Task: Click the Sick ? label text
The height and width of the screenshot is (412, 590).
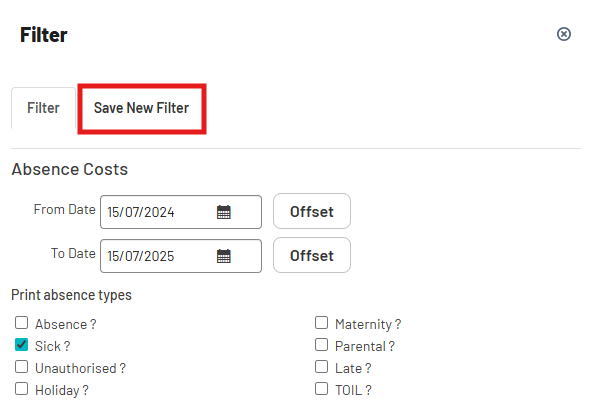Action: point(52,346)
